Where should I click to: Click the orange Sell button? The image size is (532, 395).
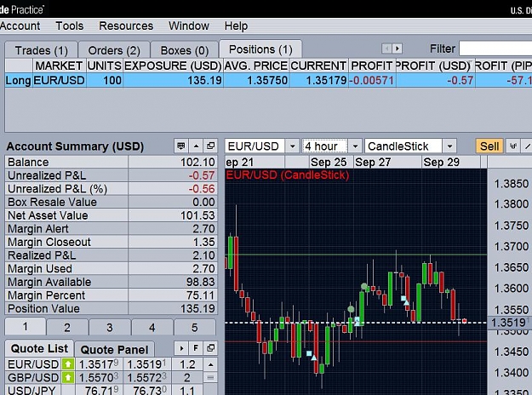489,146
